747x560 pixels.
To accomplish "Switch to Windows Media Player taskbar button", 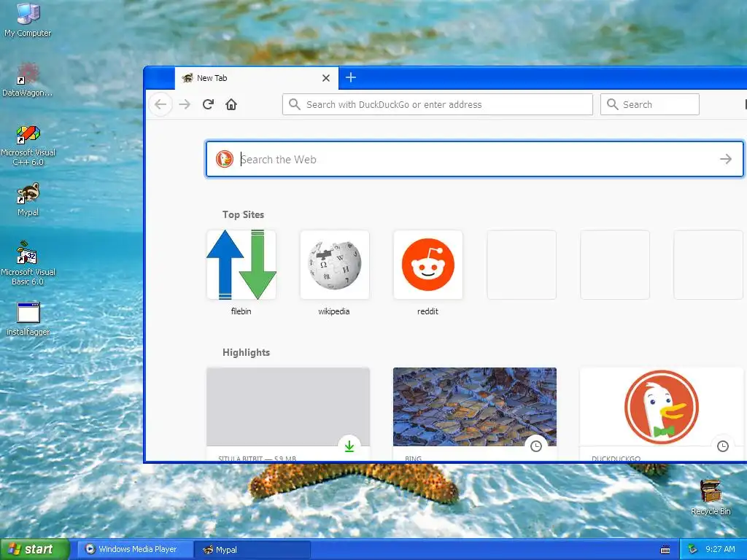I will pyautogui.click(x=135, y=549).
